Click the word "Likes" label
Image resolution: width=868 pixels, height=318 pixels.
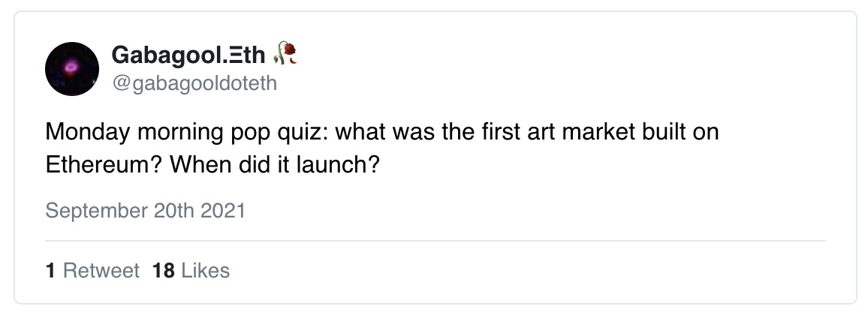(x=205, y=270)
